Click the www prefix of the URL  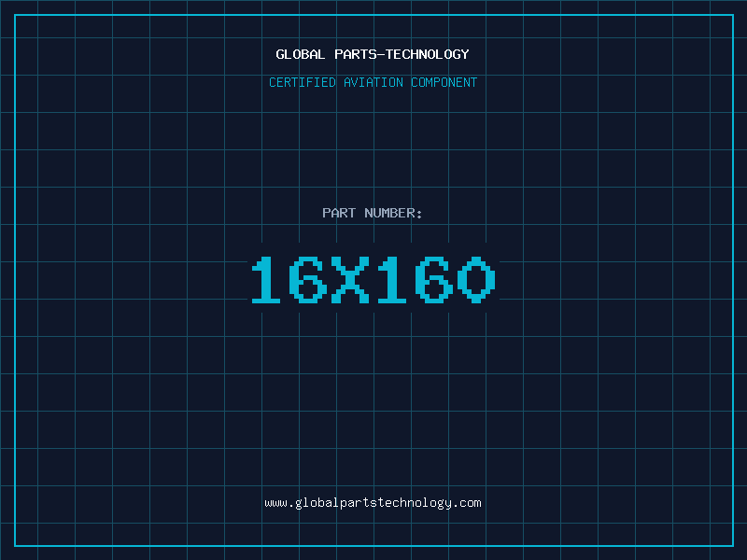point(275,503)
